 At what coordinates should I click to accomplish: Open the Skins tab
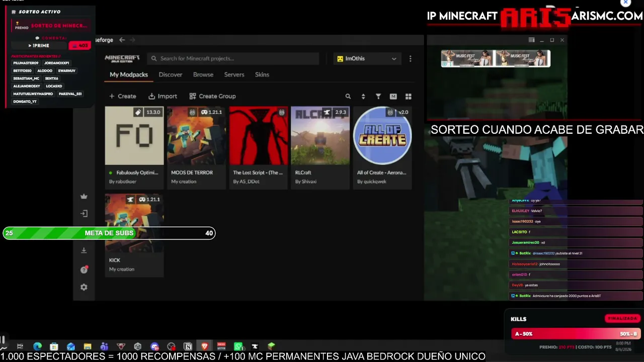(262, 74)
